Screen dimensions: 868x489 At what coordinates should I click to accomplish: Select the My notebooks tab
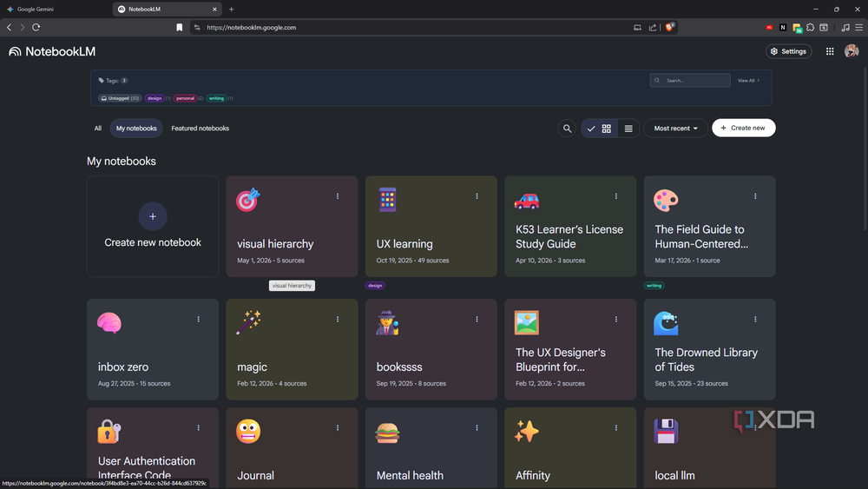136,129
